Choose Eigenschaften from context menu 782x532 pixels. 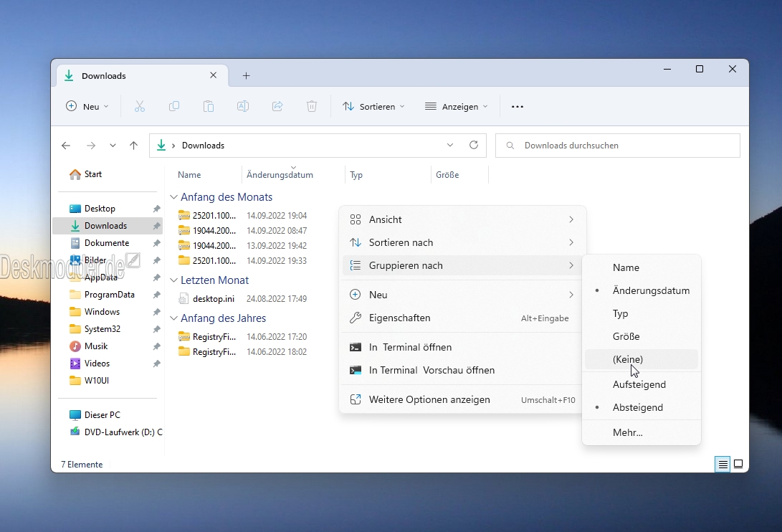pyautogui.click(x=462, y=318)
